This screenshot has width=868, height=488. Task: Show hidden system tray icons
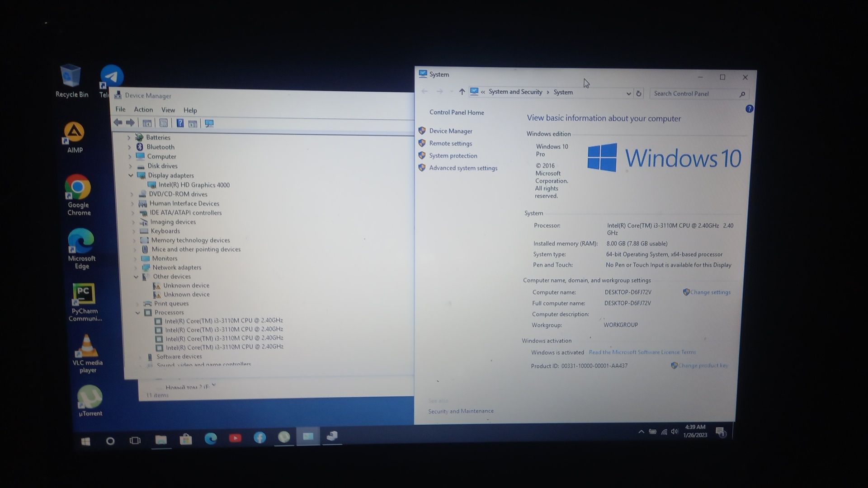click(641, 432)
